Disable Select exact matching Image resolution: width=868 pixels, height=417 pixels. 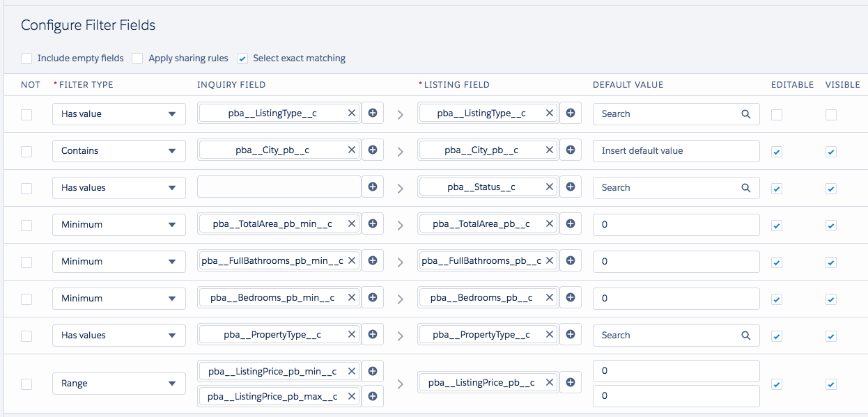pyautogui.click(x=242, y=58)
